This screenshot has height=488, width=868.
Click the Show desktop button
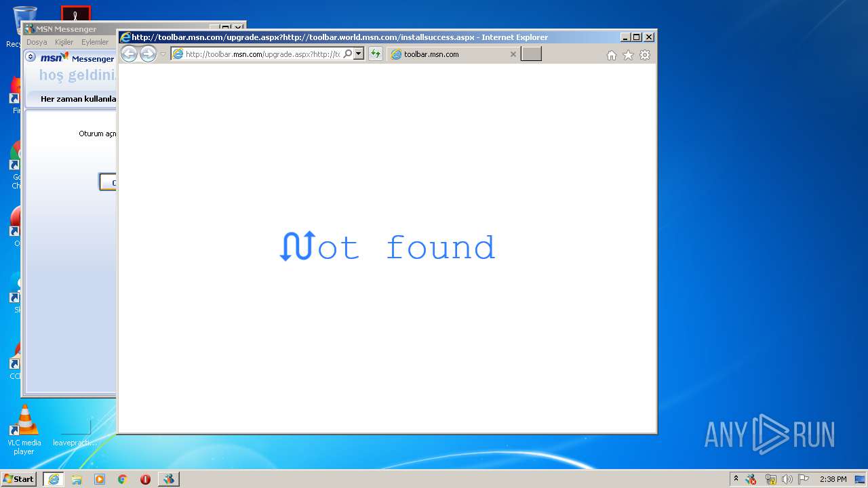tap(861, 479)
